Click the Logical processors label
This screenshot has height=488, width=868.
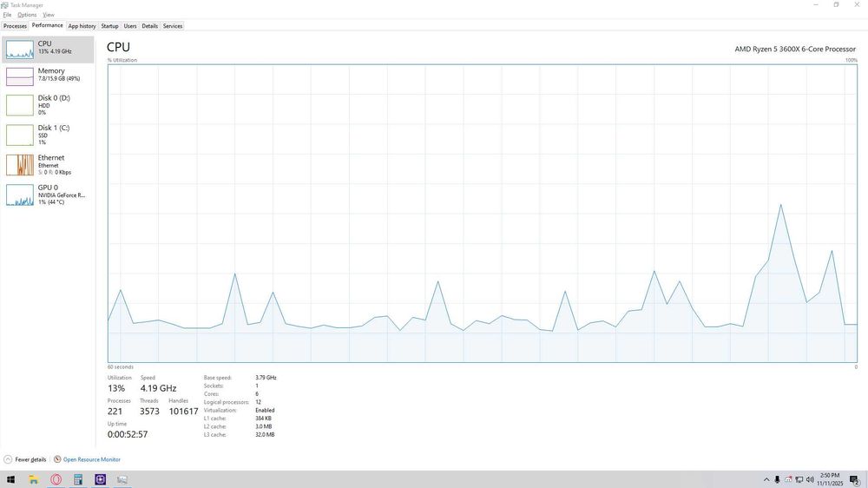click(x=227, y=402)
